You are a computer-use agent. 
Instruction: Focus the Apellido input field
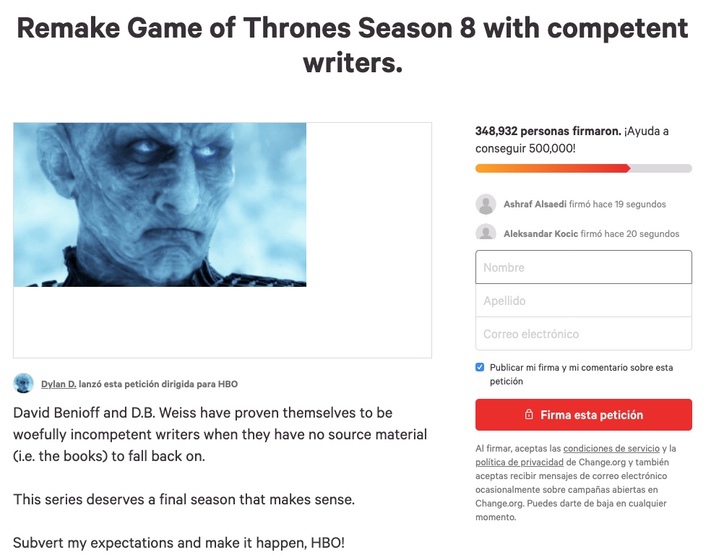pyautogui.click(x=583, y=300)
